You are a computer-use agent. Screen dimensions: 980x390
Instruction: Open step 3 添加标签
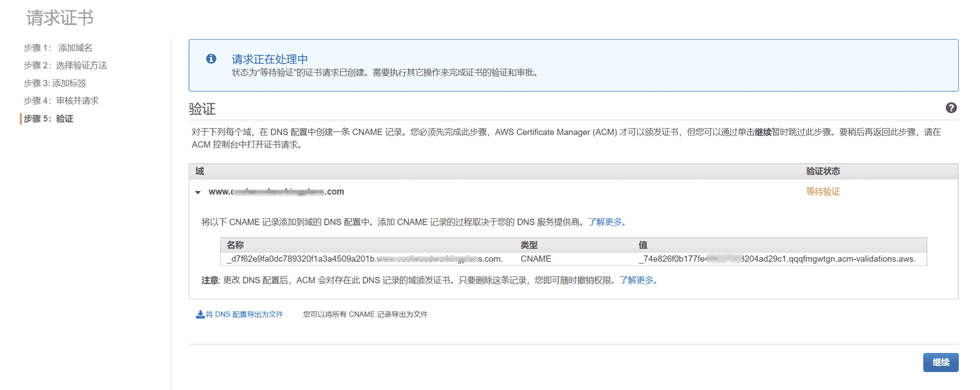54,83
